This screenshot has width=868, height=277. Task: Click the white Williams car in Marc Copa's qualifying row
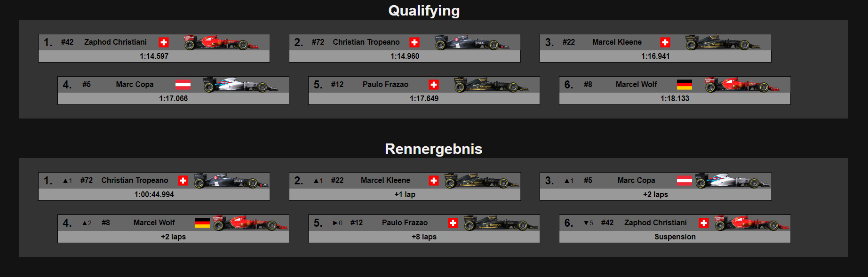coord(240,85)
